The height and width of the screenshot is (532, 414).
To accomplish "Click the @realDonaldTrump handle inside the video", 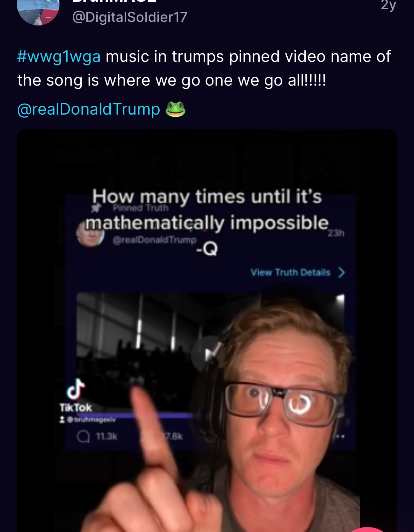I will coord(154,240).
